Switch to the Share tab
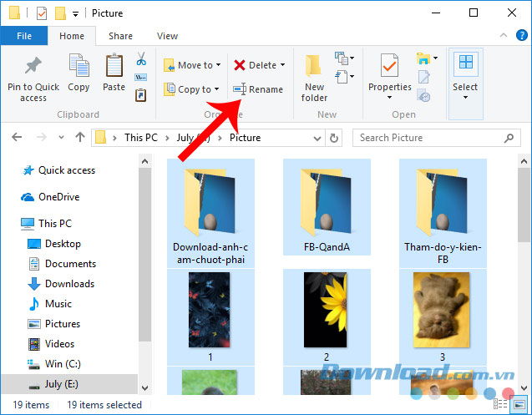Screen dimensions: 532x415 coord(120,36)
